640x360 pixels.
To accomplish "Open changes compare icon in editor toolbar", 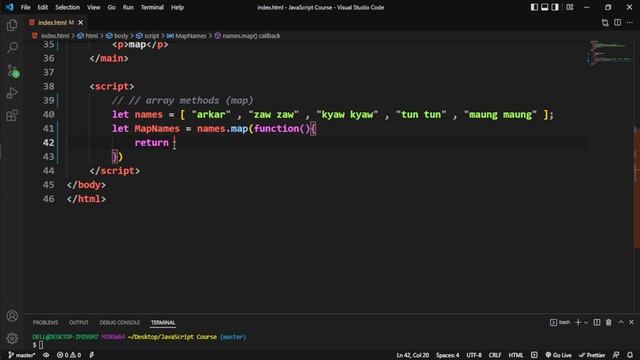I will click(x=605, y=23).
